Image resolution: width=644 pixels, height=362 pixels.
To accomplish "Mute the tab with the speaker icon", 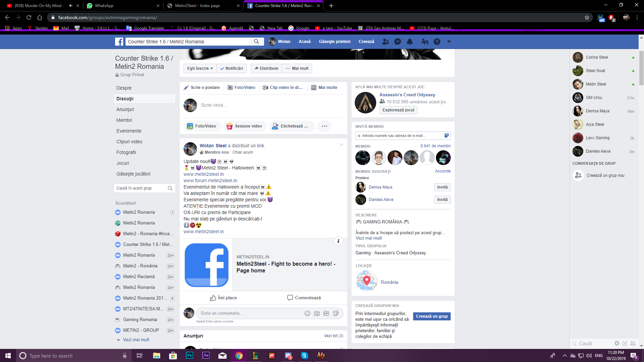I will 71,5.
